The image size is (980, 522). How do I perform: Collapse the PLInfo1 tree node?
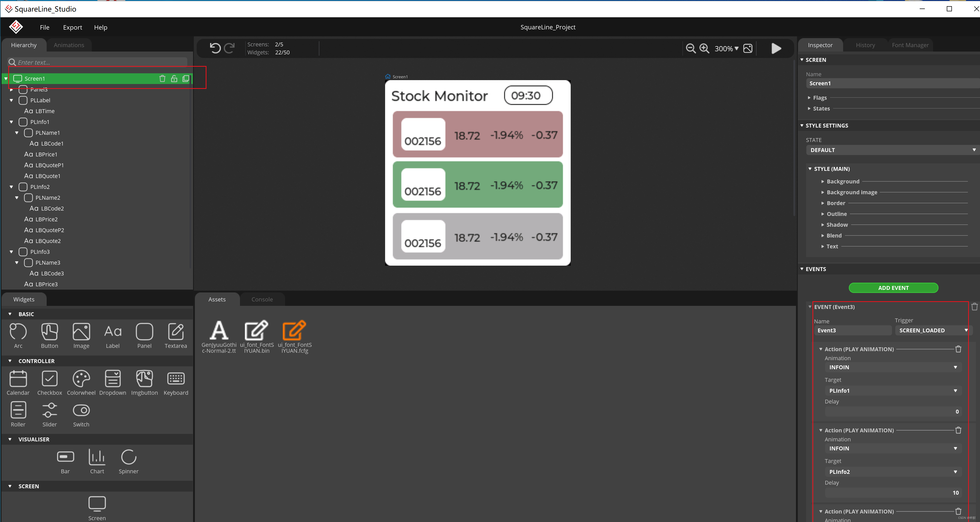[11, 122]
